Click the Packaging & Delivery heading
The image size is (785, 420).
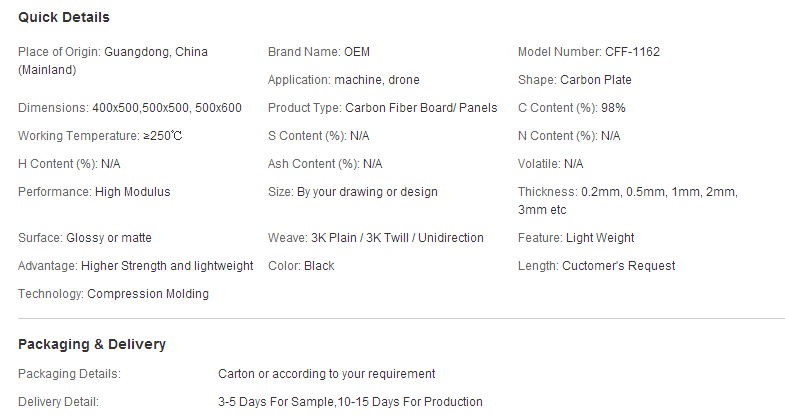tap(92, 344)
